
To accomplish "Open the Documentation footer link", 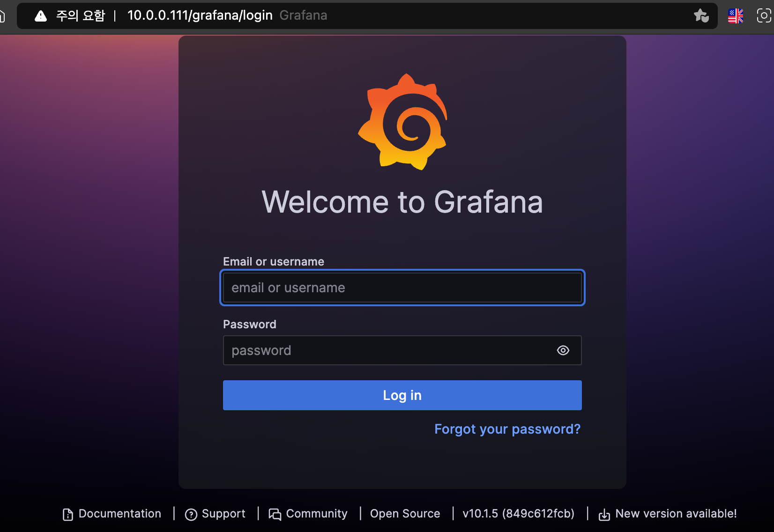I will click(112, 514).
